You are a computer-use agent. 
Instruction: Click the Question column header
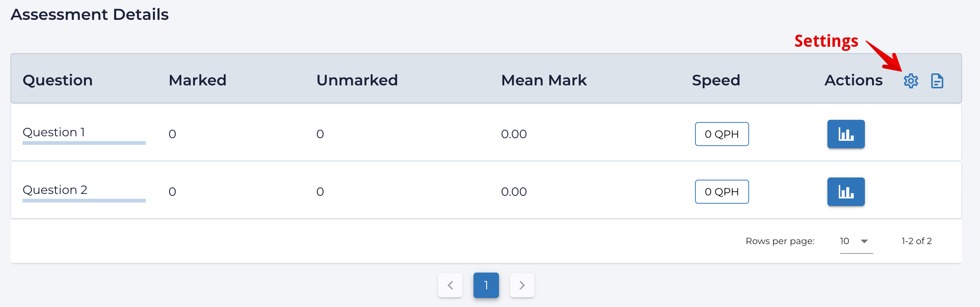(x=57, y=80)
